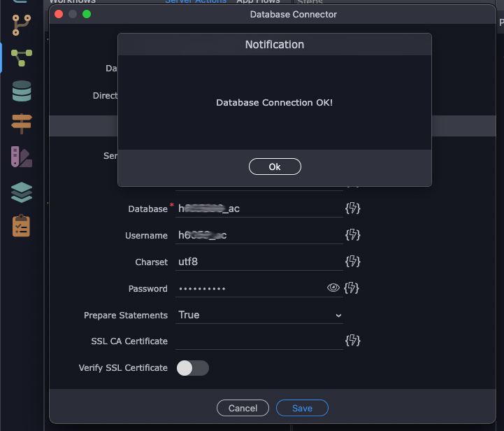
Task: Open the signpost routing sidebar icon
Action: tap(22, 124)
